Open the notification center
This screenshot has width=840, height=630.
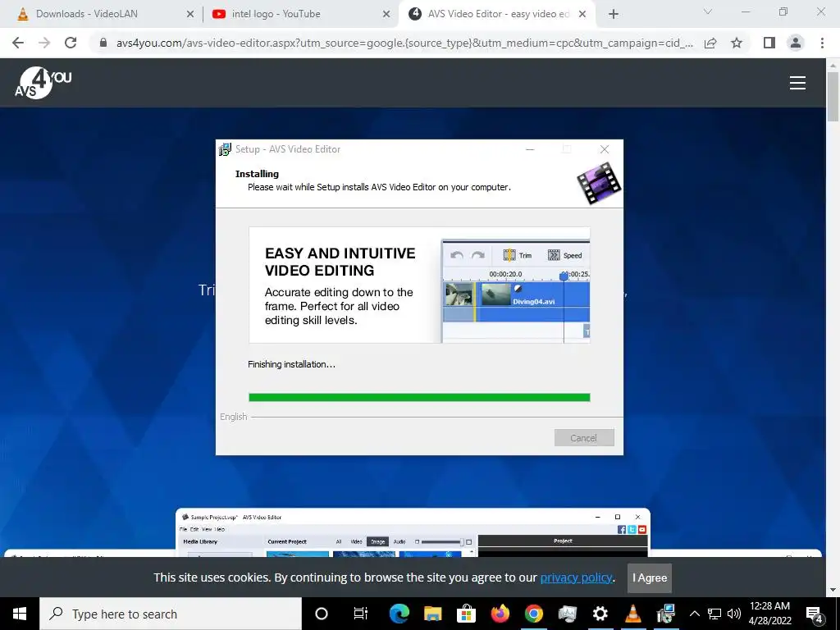click(815, 614)
